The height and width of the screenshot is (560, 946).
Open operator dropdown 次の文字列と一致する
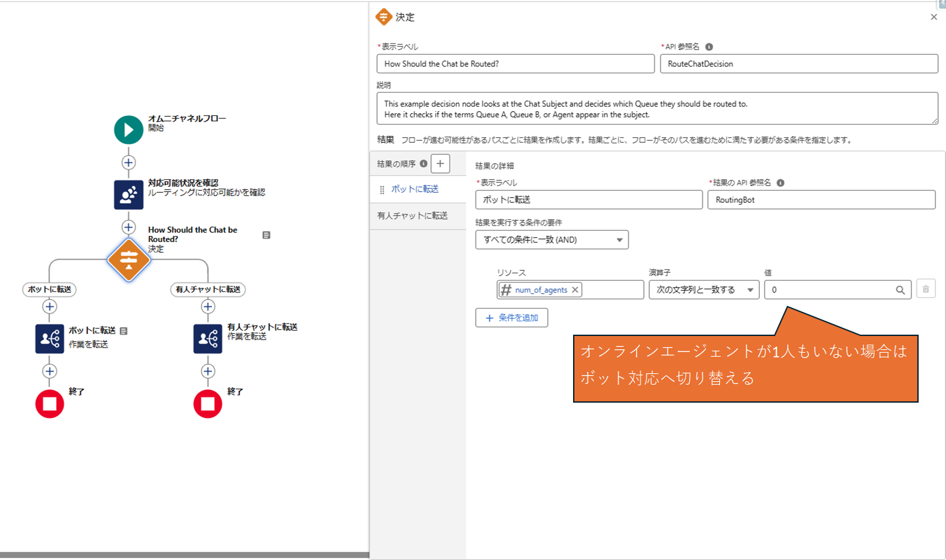[704, 289]
